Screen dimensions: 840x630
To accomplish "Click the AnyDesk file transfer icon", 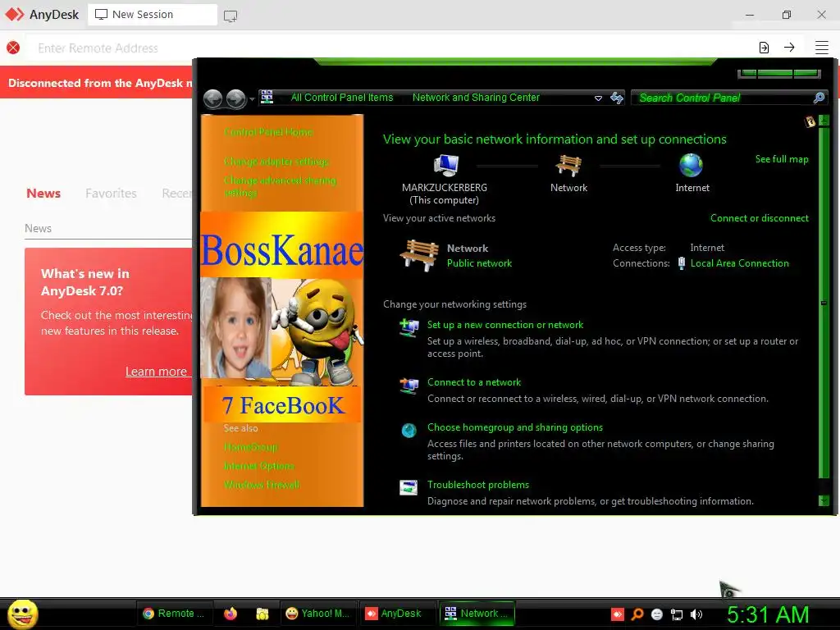I will pos(764,48).
